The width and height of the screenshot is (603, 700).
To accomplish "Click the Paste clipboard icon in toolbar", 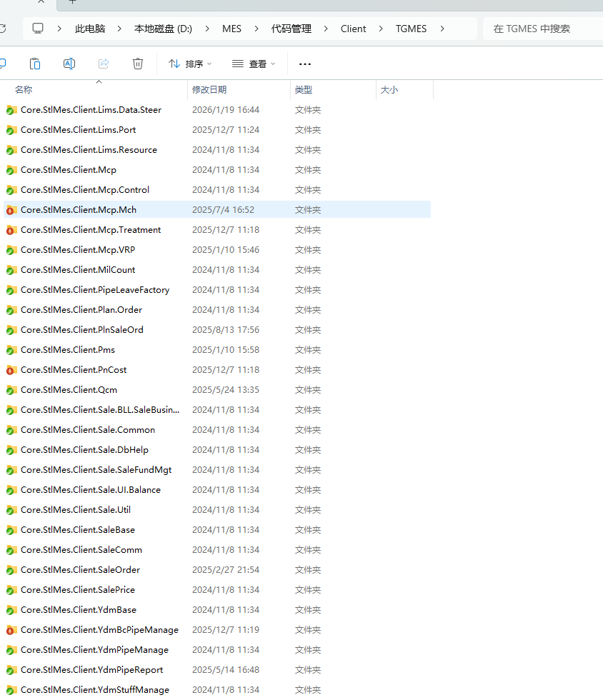I will [34, 64].
